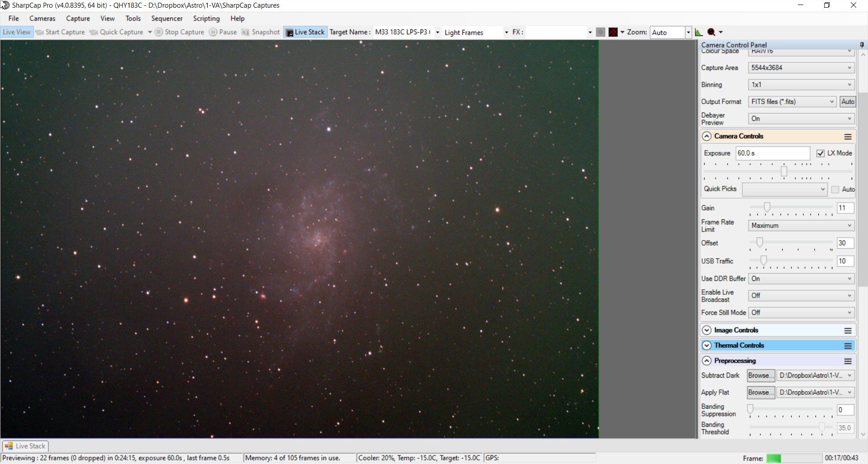Open the image histogram tool
Screen dimensions: 868x464
tap(698, 32)
